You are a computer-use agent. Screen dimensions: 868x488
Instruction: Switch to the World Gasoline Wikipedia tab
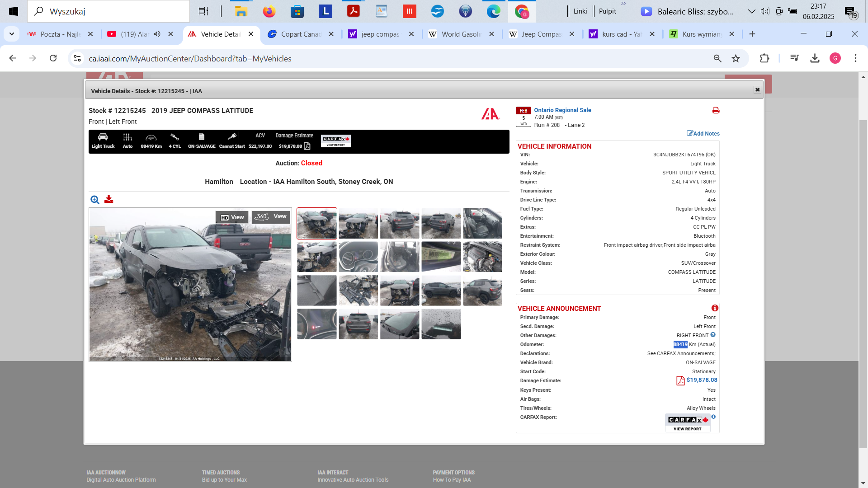click(x=461, y=34)
